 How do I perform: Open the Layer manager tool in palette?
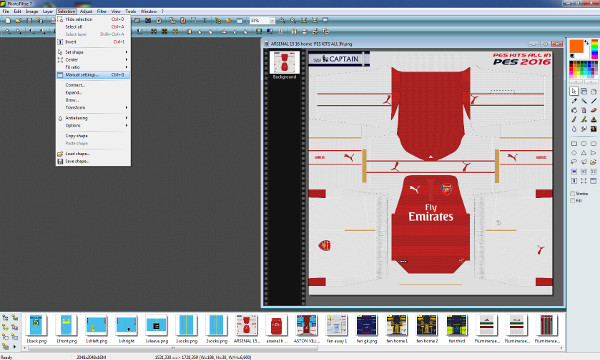click(x=584, y=91)
